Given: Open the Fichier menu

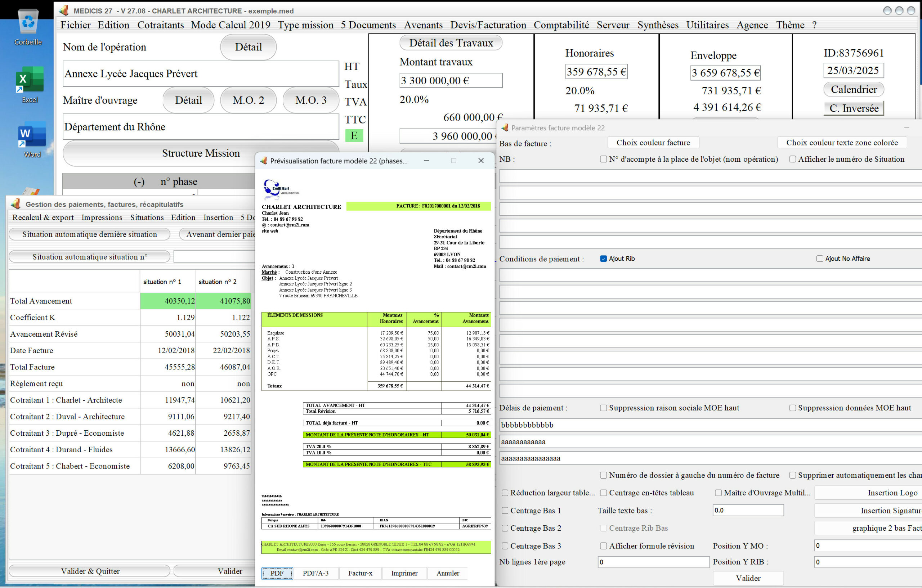Looking at the screenshot, I should click(75, 25).
